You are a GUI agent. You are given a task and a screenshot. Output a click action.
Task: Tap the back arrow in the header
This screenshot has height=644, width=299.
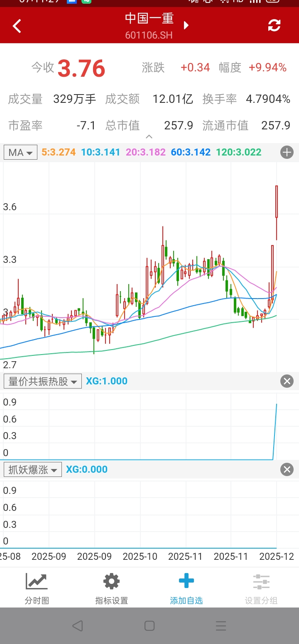point(17,26)
